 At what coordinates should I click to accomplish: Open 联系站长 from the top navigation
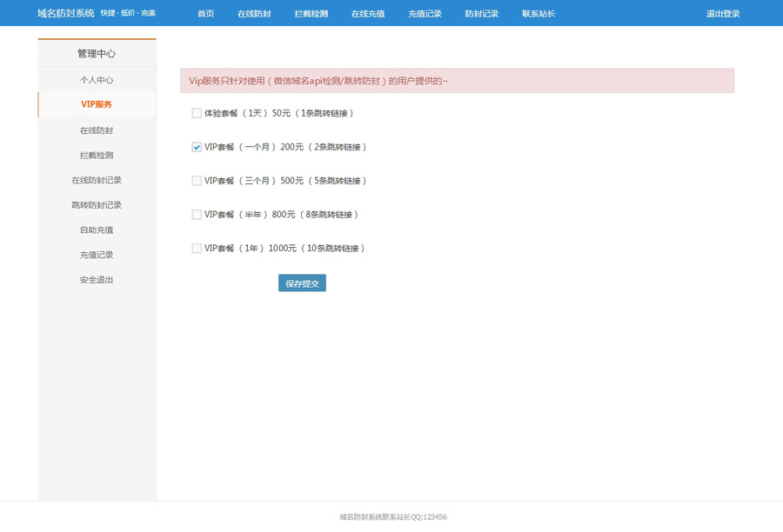tap(539, 14)
